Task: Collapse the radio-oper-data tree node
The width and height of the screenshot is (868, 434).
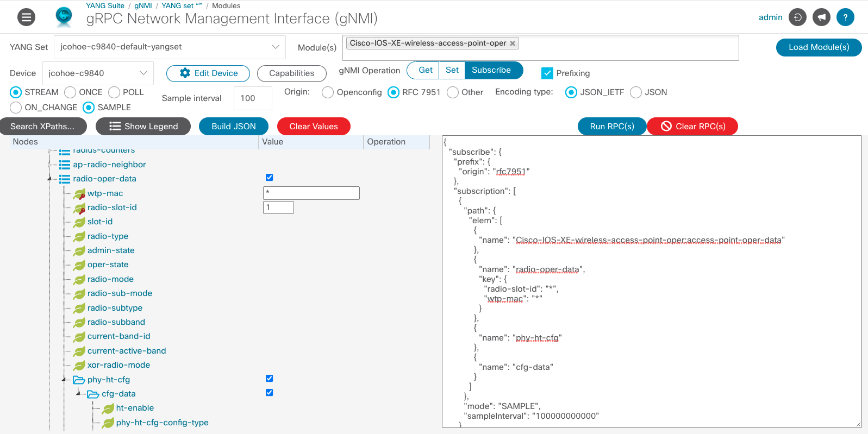Action: coord(49,179)
